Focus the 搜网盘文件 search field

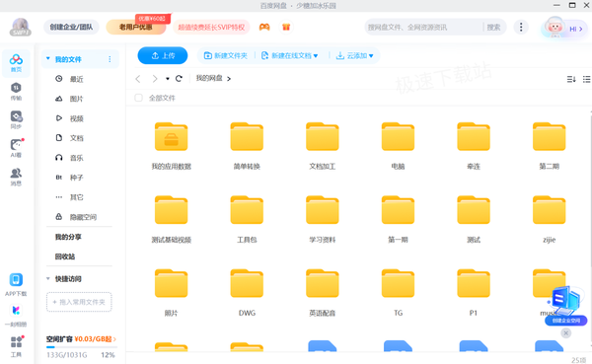point(423,28)
